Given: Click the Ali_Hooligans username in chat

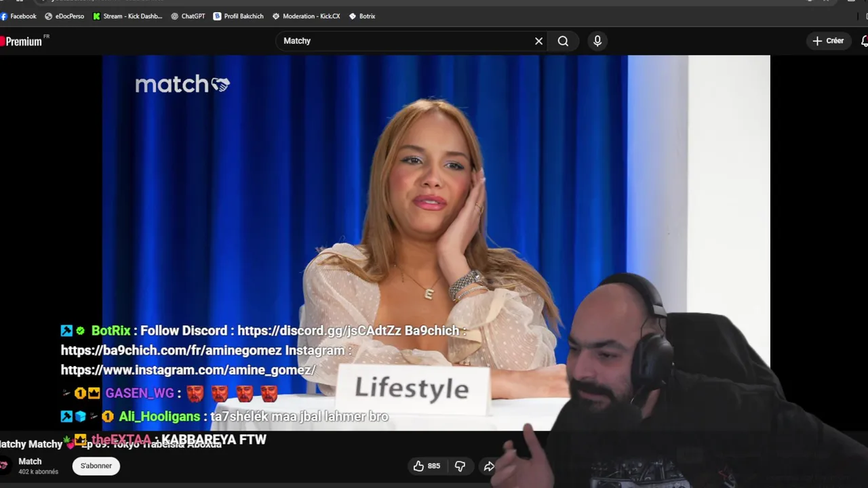Looking at the screenshot, I should click(x=159, y=416).
